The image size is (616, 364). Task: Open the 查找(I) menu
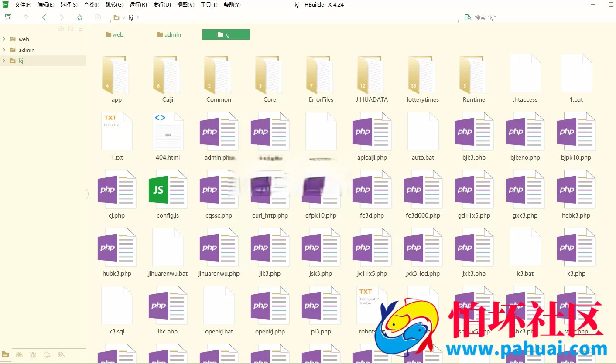pos(92,5)
